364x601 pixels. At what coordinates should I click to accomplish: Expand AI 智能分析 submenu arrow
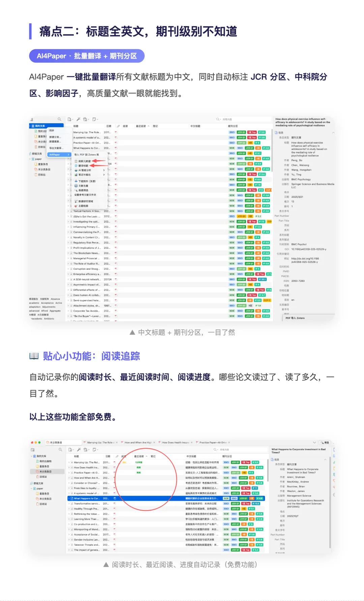tap(104, 170)
